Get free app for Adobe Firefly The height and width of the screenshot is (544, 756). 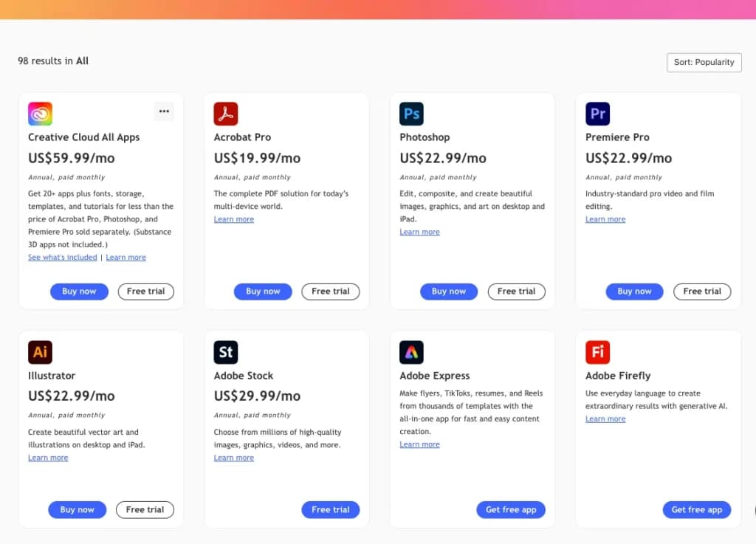(x=697, y=510)
